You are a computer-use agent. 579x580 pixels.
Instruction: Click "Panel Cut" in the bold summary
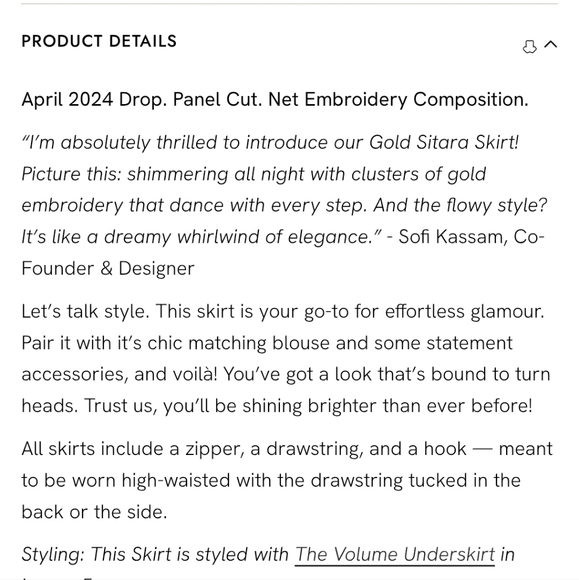[217, 100]
